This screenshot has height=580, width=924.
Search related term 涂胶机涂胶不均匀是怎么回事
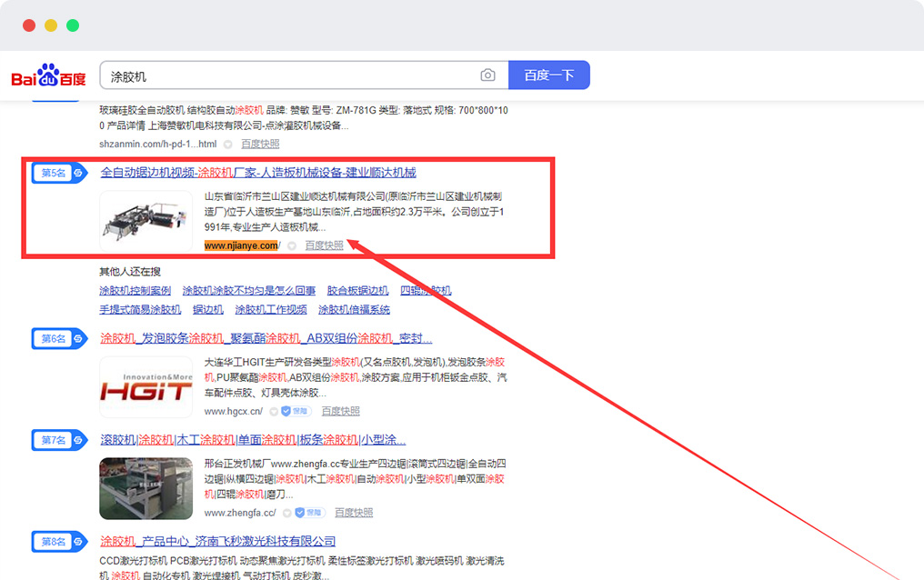click(248, 291)
